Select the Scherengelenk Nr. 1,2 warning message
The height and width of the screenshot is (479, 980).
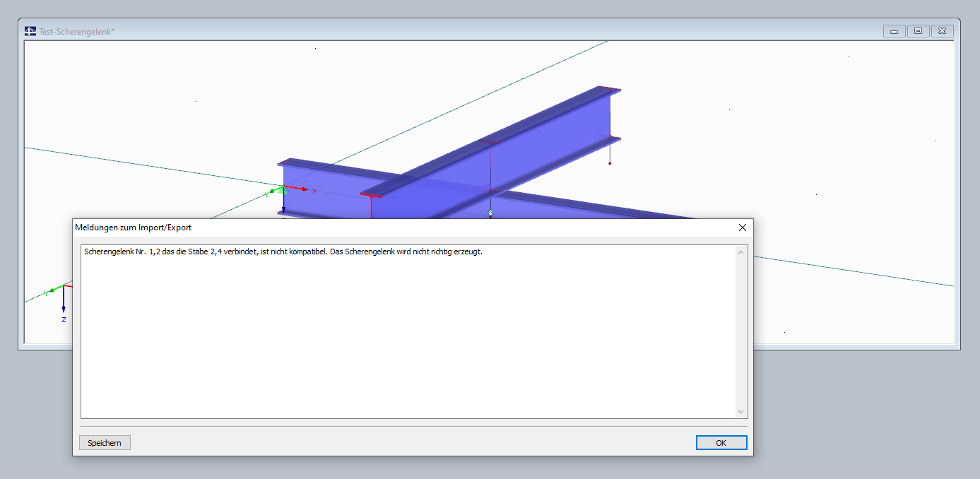click(283, 252)
